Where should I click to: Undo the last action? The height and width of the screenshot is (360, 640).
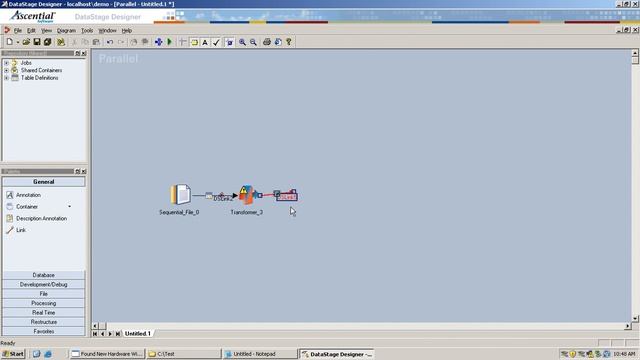[110, 42]
